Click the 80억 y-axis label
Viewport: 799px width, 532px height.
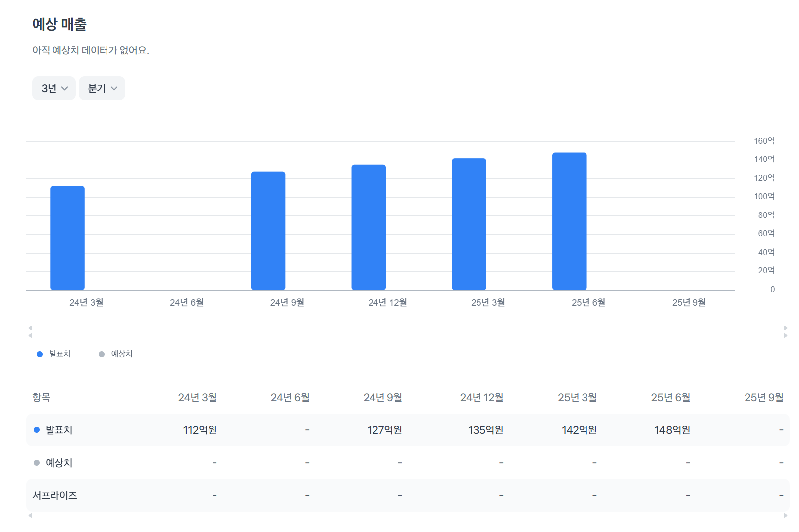[766, 215]
